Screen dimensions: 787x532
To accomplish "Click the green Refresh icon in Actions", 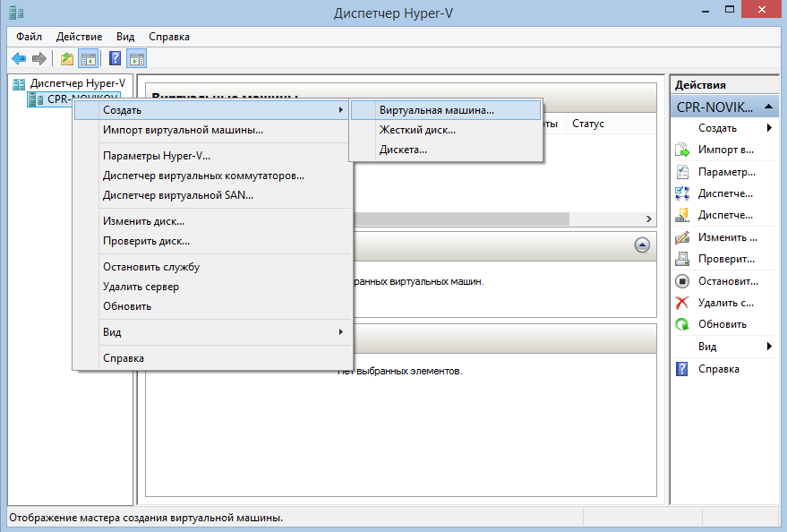I will (681, 324).
